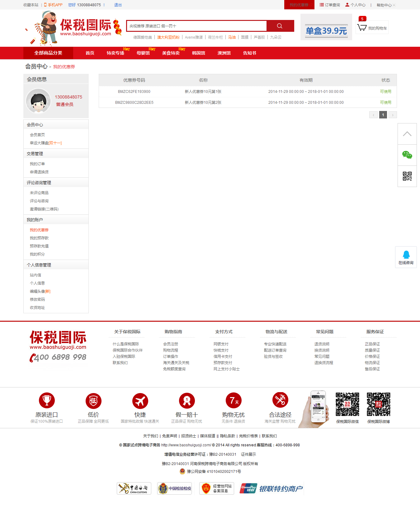Screen dimensions: 420x514
Task: Click the 购物无忧 7天 icon
Action: [x=234, y=400]
